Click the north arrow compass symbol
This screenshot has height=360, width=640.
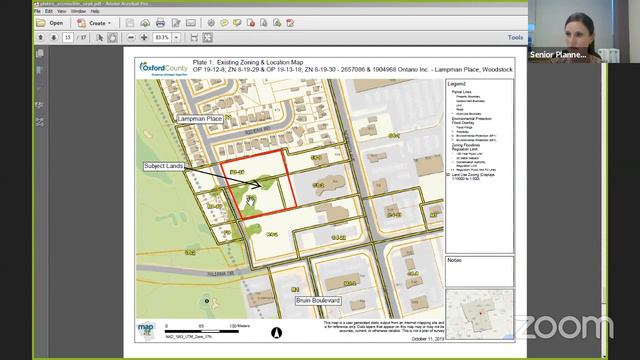click(x=276, y=333)
